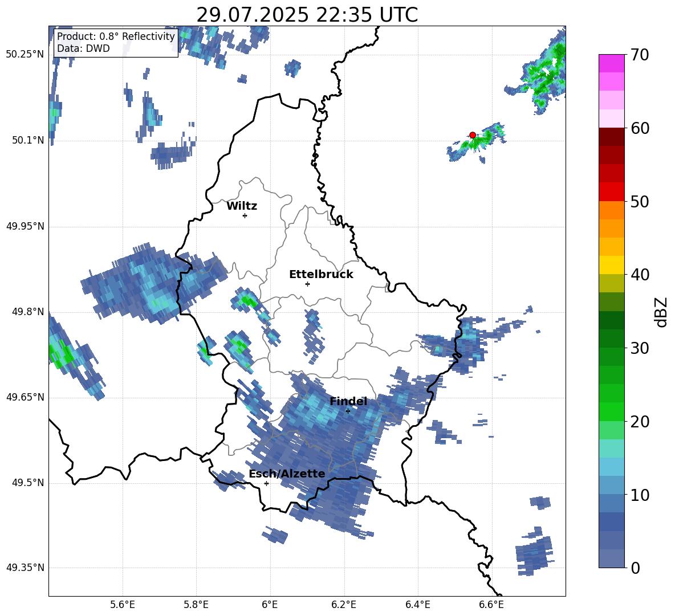Click the Wiltz location cross marker

pyautogui.click(x=245, y=215)
